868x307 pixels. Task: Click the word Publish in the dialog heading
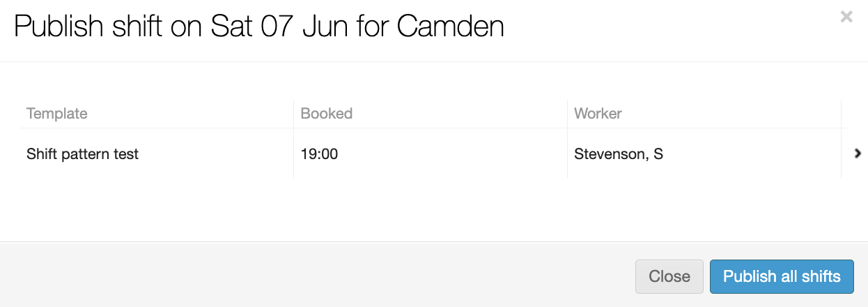58,27
